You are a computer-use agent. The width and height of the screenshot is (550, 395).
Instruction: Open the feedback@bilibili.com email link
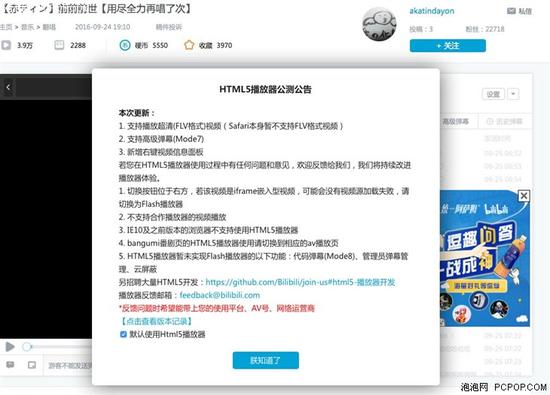[220, 295]
